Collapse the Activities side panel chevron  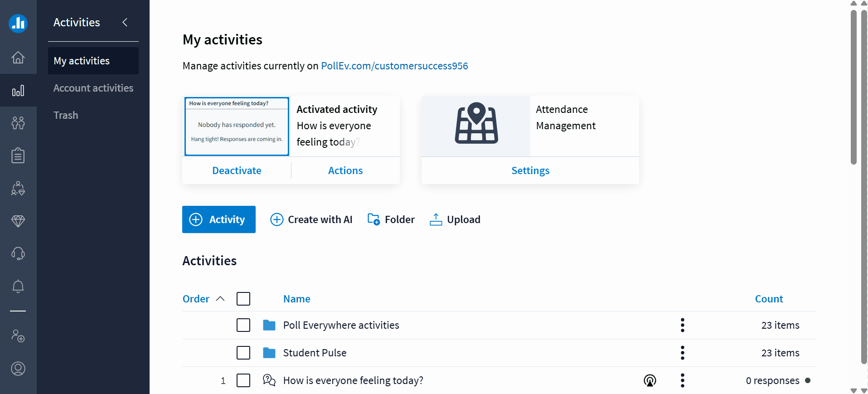125,22
